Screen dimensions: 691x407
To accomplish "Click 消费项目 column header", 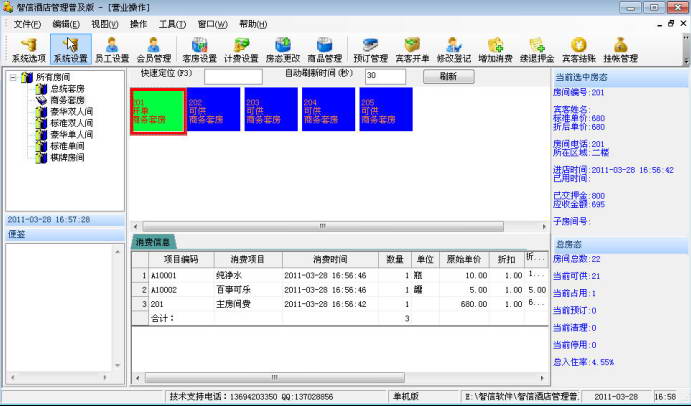I will [248, 260].
